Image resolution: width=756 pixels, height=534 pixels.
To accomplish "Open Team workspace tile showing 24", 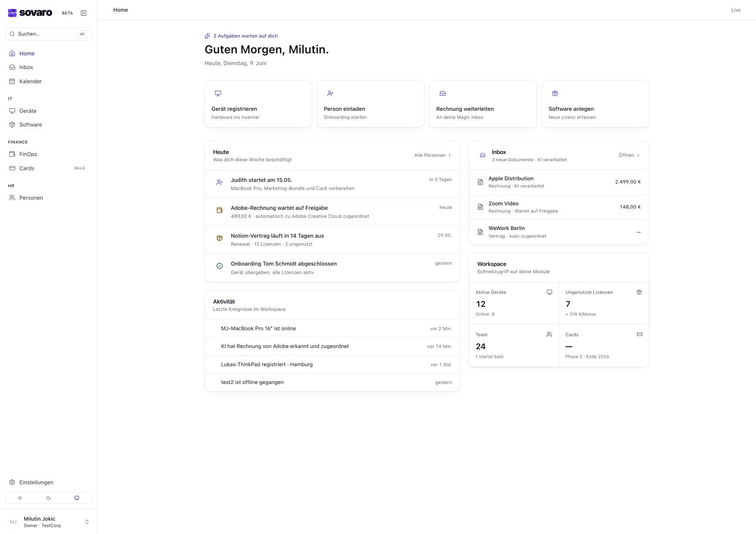I will (514, 346).
